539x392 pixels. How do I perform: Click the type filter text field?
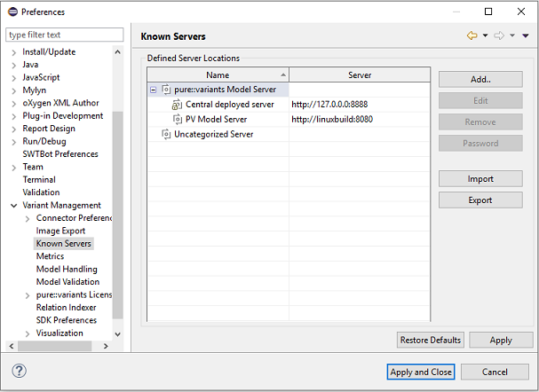coord(64,35)
